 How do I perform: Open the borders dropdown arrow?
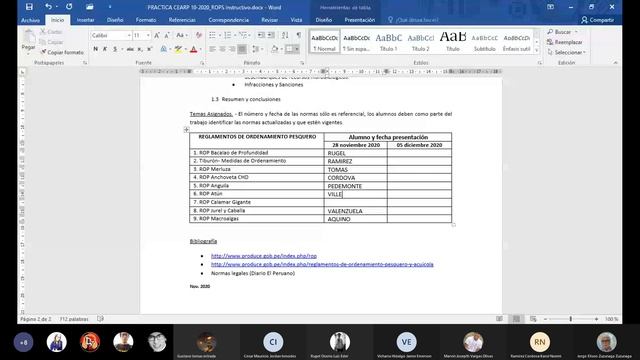(297, 49)
